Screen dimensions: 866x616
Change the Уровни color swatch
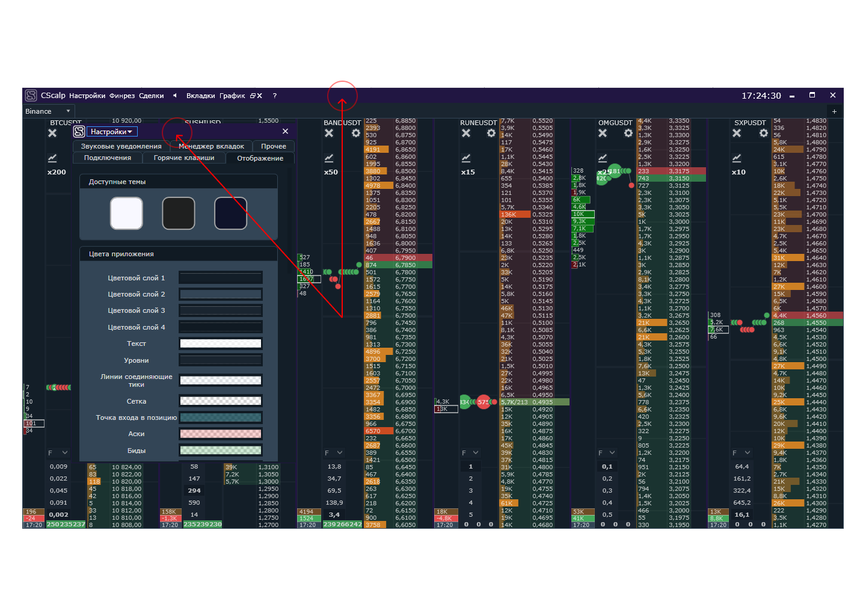pos(221,360)
